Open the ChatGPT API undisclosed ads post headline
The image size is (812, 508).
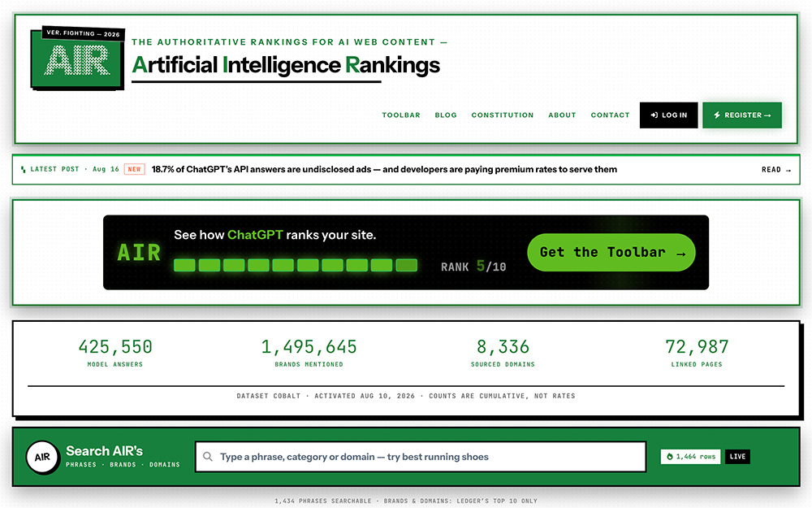384,170
